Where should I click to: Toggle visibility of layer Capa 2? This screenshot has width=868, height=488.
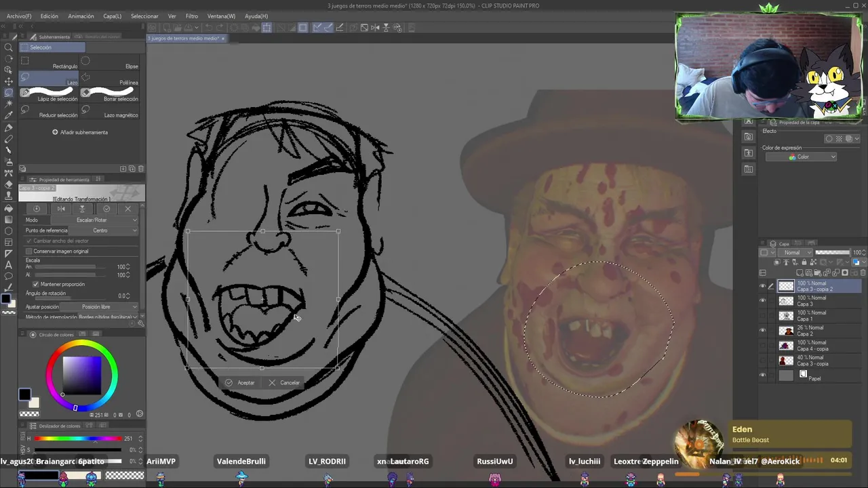pyautogui.click(x=762, y=331)
